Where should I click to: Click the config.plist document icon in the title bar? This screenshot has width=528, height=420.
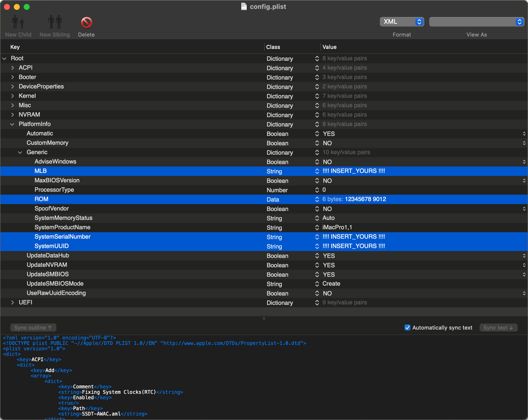[x=244, y=6]
